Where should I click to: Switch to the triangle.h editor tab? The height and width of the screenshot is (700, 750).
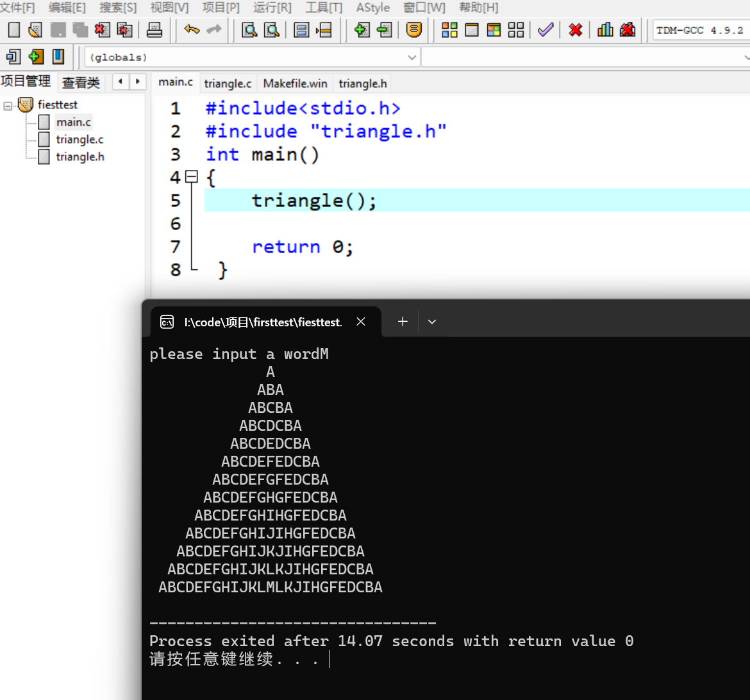pos(363,83)
